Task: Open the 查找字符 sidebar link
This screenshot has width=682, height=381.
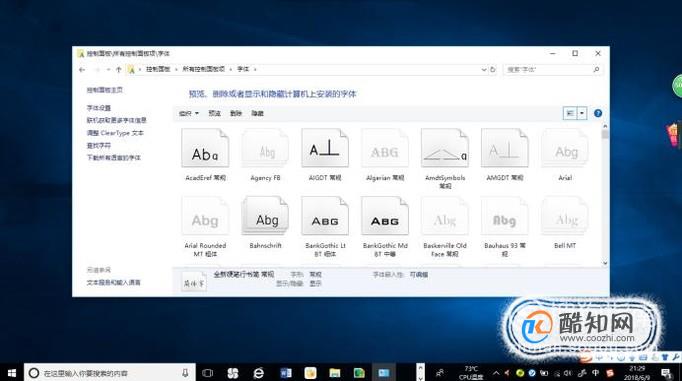Action: click(99, 145)
